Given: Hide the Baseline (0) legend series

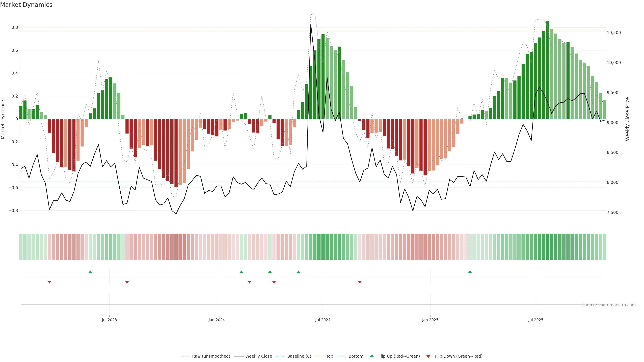Looking at the screenshot, I should click(x=299, y=356).
